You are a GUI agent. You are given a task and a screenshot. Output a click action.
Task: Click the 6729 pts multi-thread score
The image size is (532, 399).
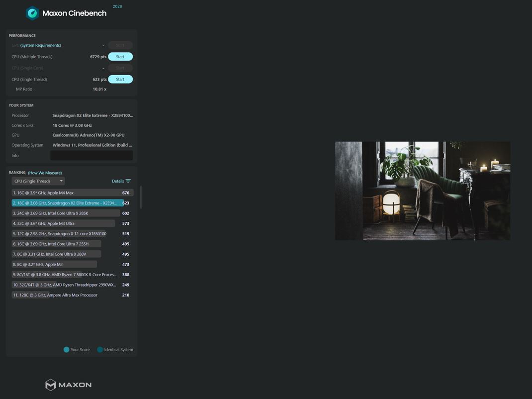pos(98,57)
